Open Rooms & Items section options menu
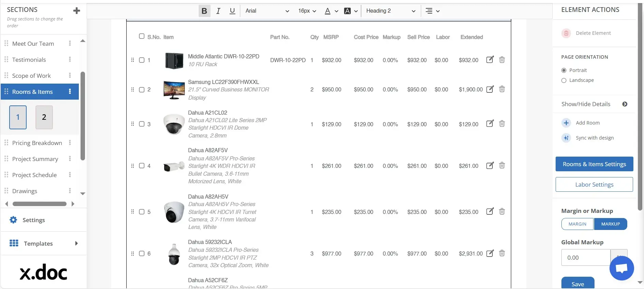This screenshot has height=289, width=644. tap(70, 91)
